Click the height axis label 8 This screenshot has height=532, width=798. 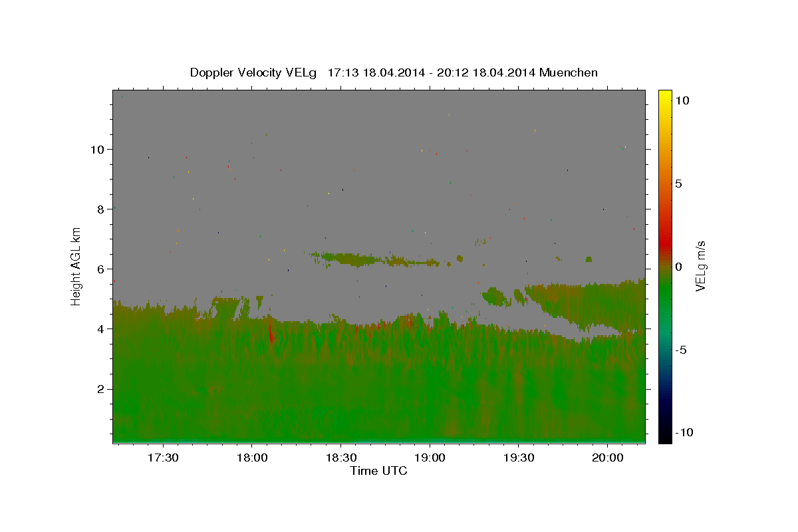tap(101, 209)
